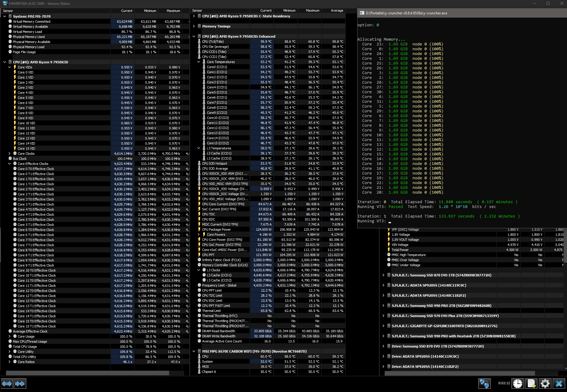Viewport: 567px width, 392px height.
Task: Expand the Core Ratios subtree
Action: 9,362
